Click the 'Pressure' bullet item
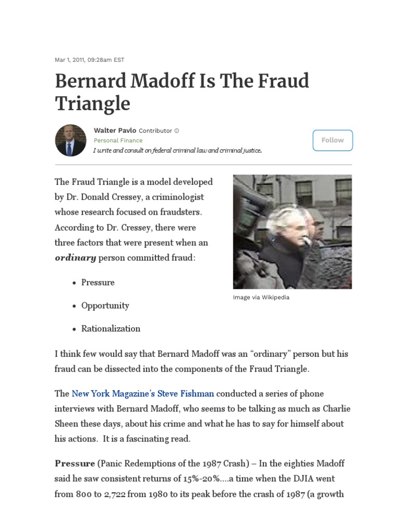Image resolution: width=399 pixels, height=532 pixels. pos(98,283)
